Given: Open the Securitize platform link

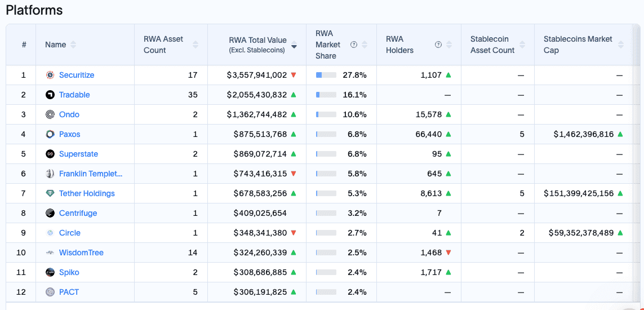Looking at the screenshot, I should pyautogui.click(x=77, y=75).
